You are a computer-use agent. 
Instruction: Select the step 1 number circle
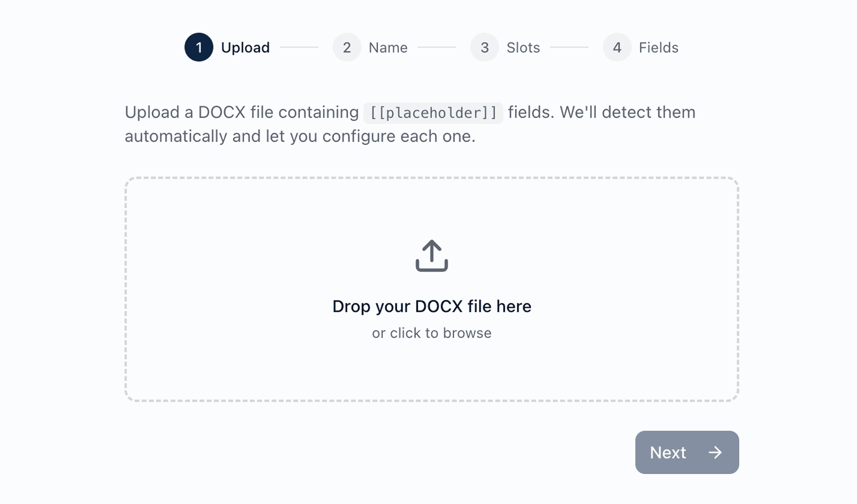pos(199,47)
